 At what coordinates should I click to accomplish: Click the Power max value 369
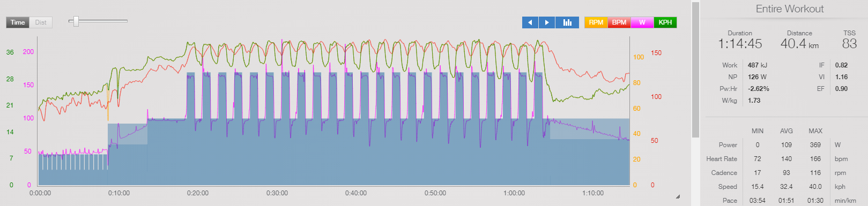815,145
